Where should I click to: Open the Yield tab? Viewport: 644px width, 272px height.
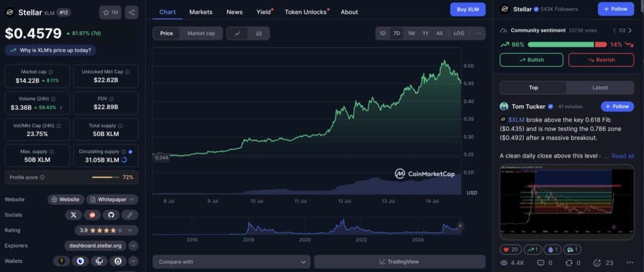click(265, 12)
